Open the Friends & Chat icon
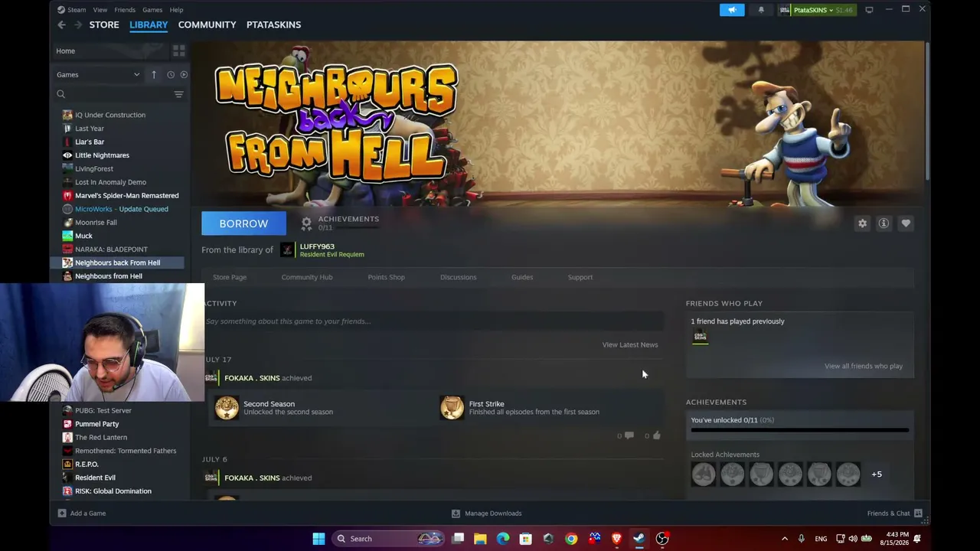 coord(918,514)
